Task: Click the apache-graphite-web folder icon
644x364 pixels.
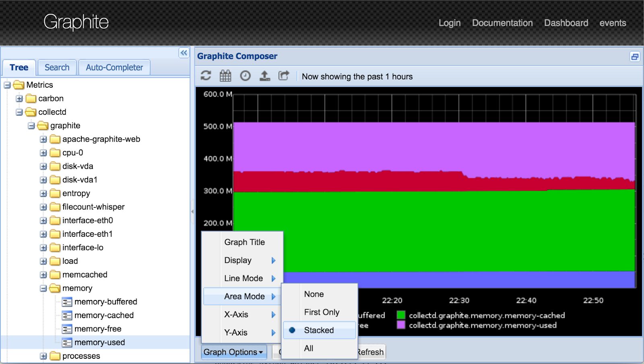Action: pyautogui.click(x=55, y=139)
